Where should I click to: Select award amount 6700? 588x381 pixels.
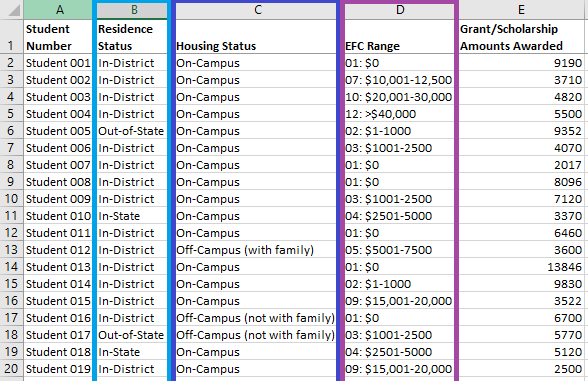tap(521, 318)
